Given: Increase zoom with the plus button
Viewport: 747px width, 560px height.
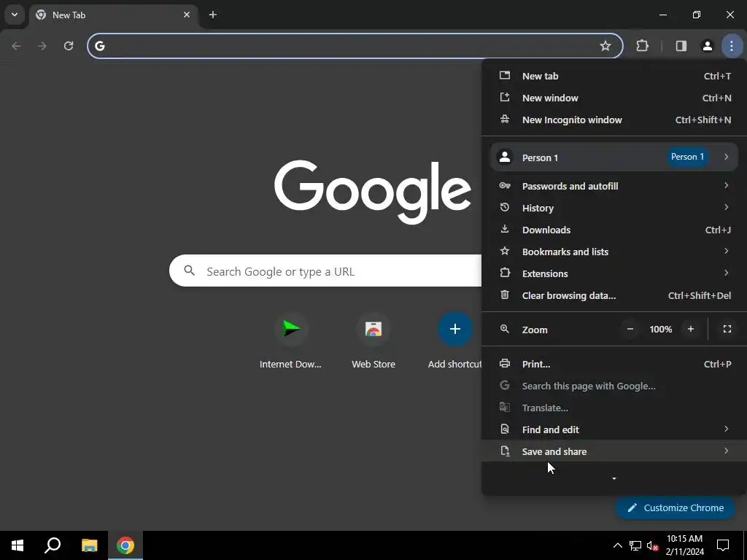Looking at the screenshot, I should point(691,329).
